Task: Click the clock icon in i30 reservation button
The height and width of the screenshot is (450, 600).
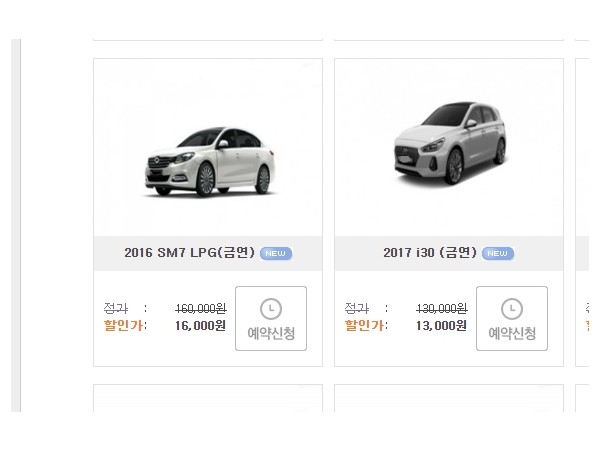Action: click(x=512, y=309)
